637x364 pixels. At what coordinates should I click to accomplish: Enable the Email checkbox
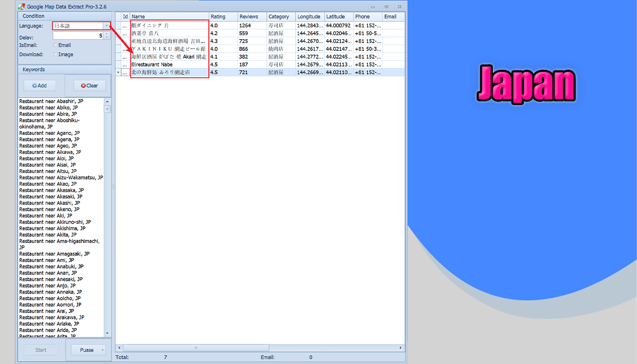55,45
